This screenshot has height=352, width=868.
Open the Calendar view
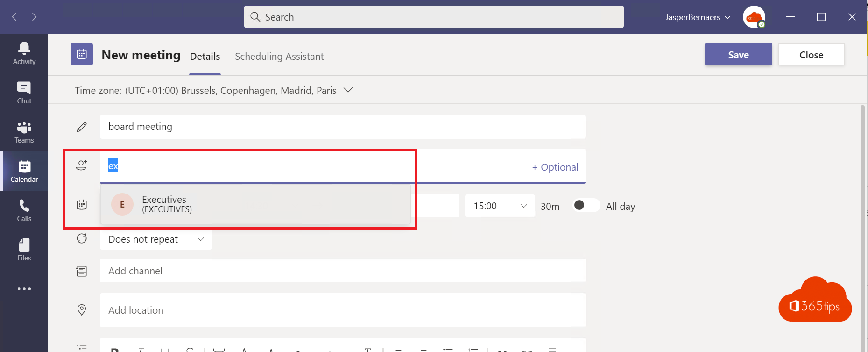(x=24, y=171)
